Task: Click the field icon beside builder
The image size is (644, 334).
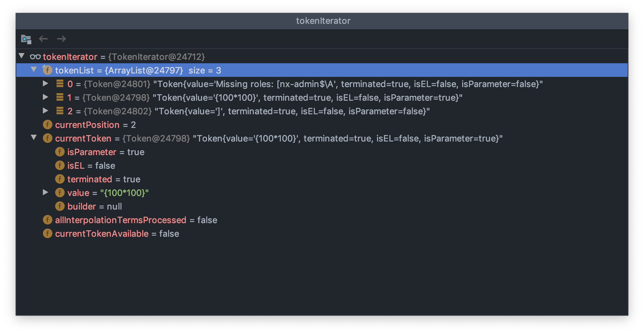Action: (x=60, y=206)
